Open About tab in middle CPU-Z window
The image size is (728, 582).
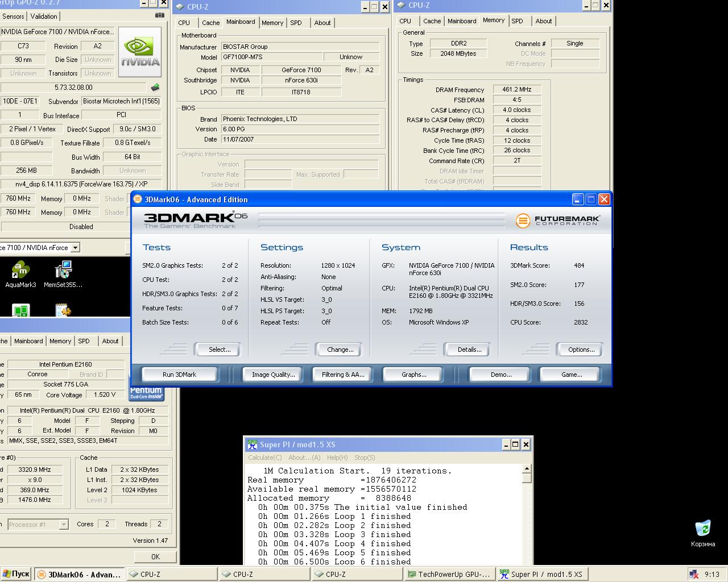coord(322,23)
